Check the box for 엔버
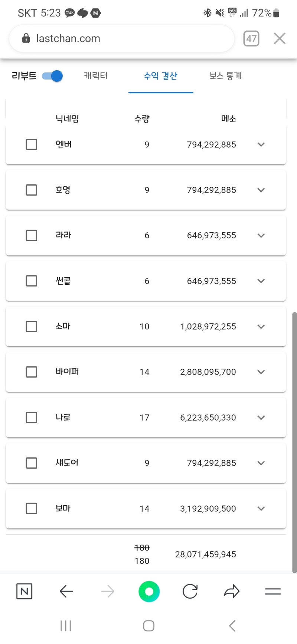 coord(32,144)
